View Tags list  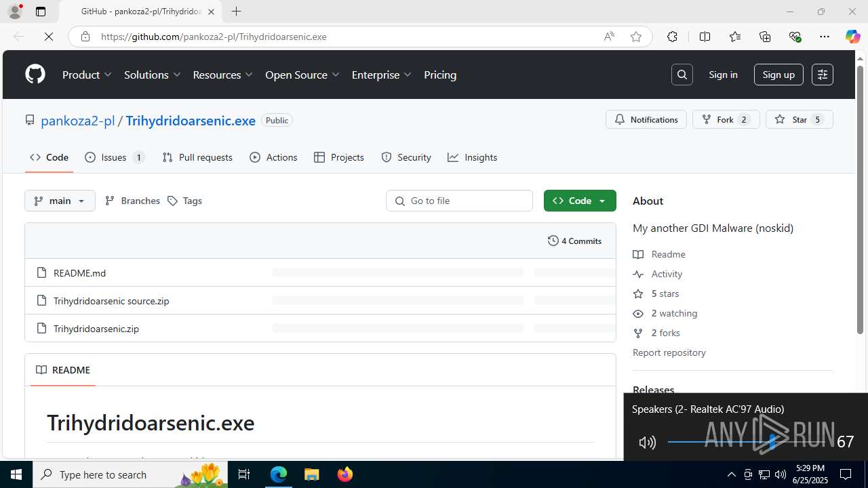[x=184, y=201]
